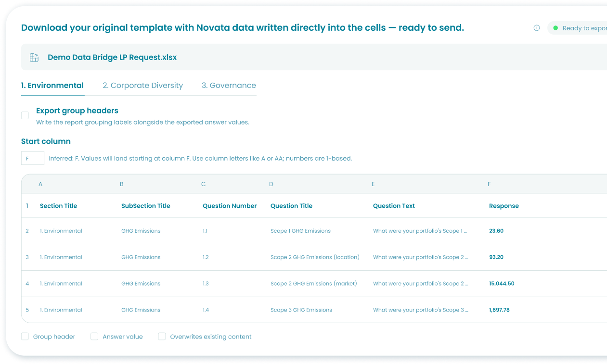This screenshot has height=364, width=607.
Task: Click question number 1.2 cell
Action: point(206,257)
